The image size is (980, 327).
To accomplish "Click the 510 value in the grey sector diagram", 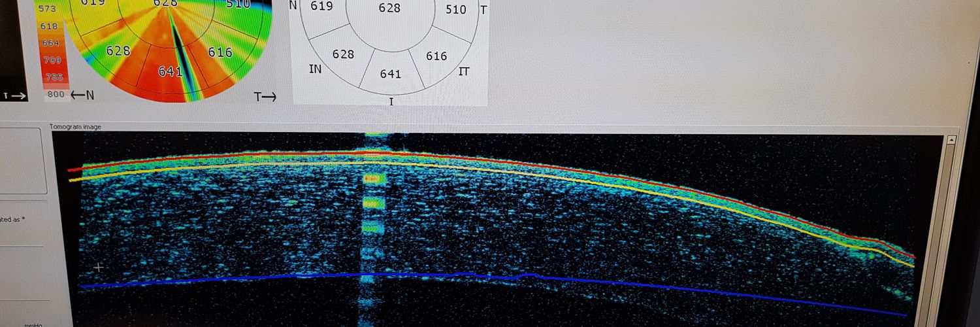I will tap(456, 10).
